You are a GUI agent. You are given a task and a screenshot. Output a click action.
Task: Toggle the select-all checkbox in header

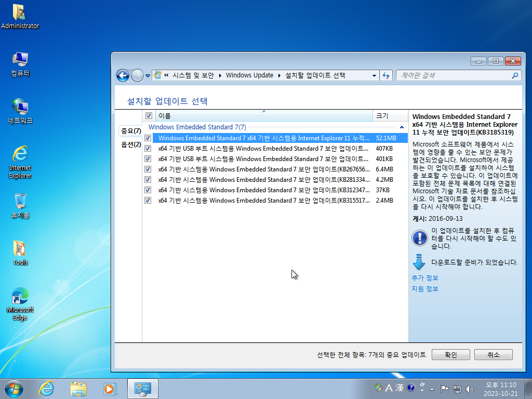click(x=149, y=116)
